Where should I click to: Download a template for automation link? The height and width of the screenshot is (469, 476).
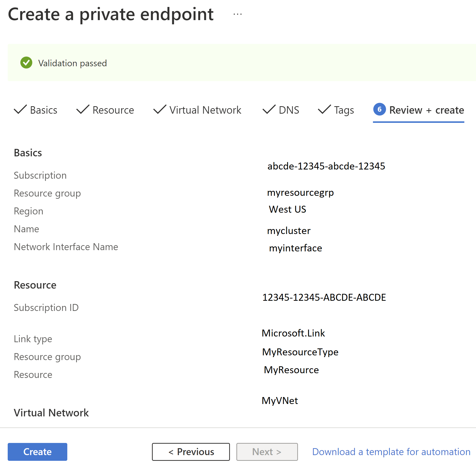tap(391, 452)
